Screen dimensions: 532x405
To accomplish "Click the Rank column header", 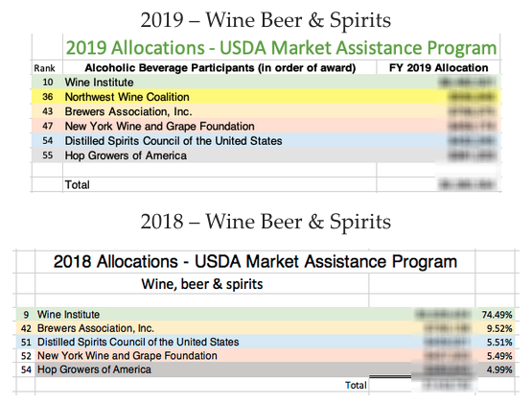I will point(44,68).
